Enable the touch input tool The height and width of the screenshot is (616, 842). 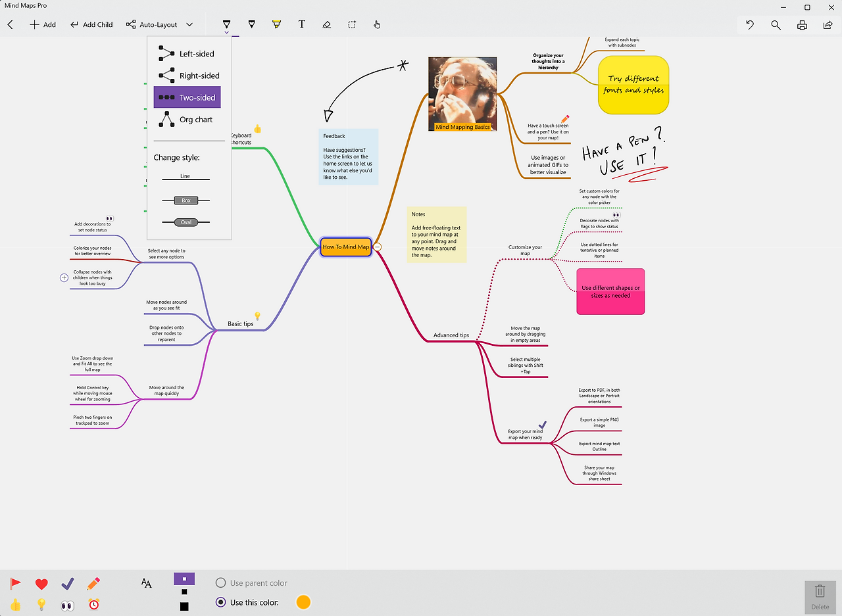coord(377,24)
